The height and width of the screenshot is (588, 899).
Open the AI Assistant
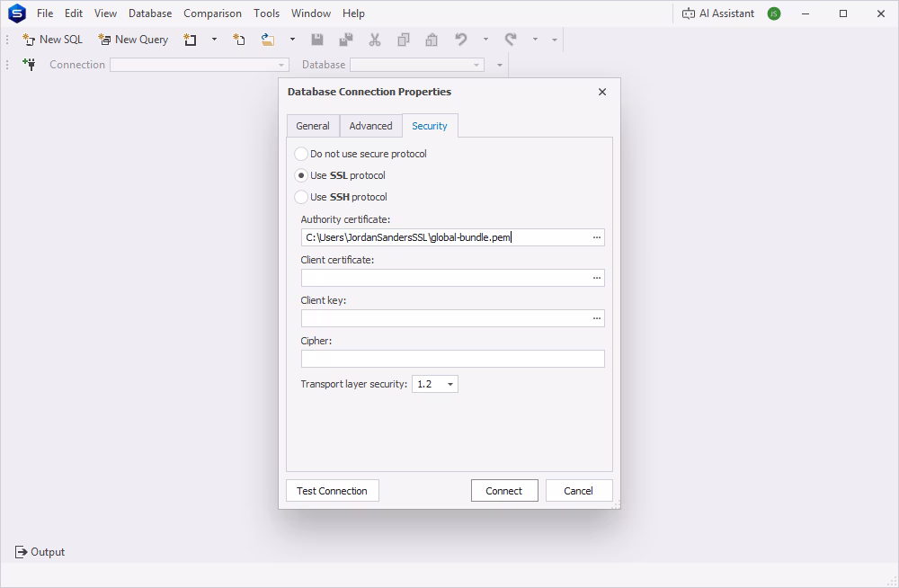pos(718,13)
